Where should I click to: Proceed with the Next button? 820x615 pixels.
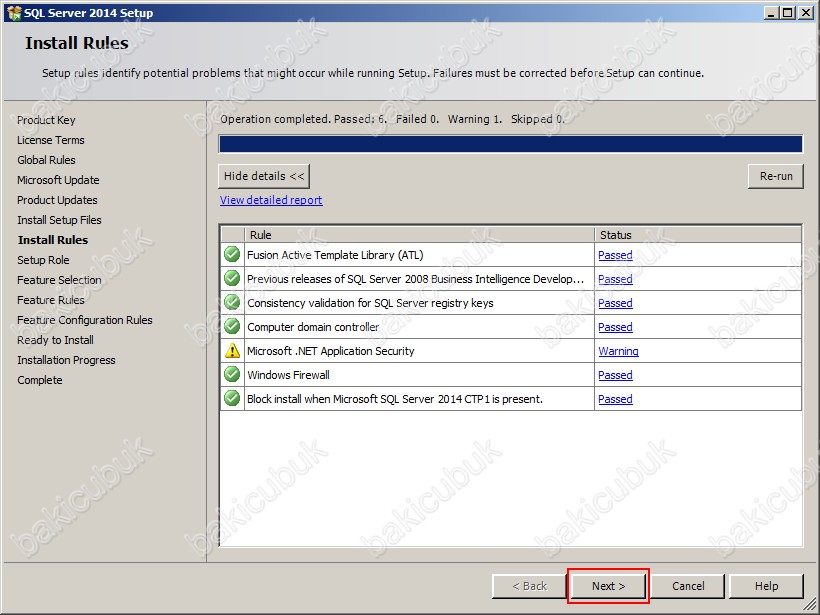tap(608, 586)
